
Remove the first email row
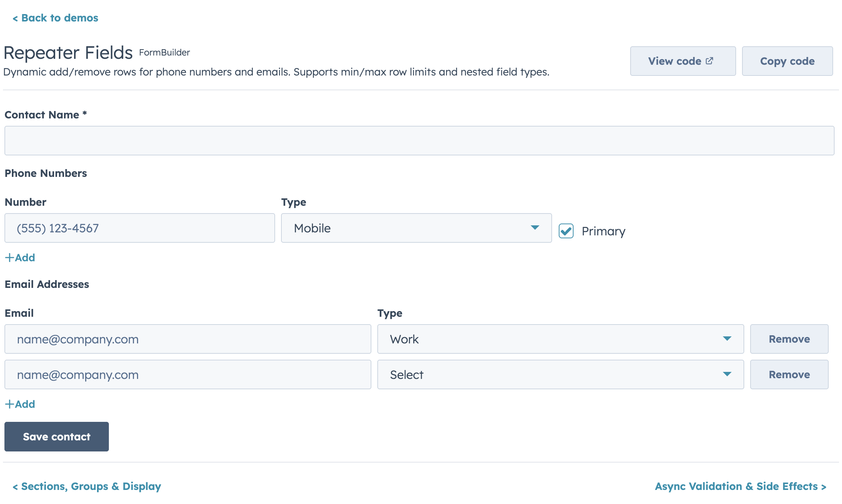(789, 339)
